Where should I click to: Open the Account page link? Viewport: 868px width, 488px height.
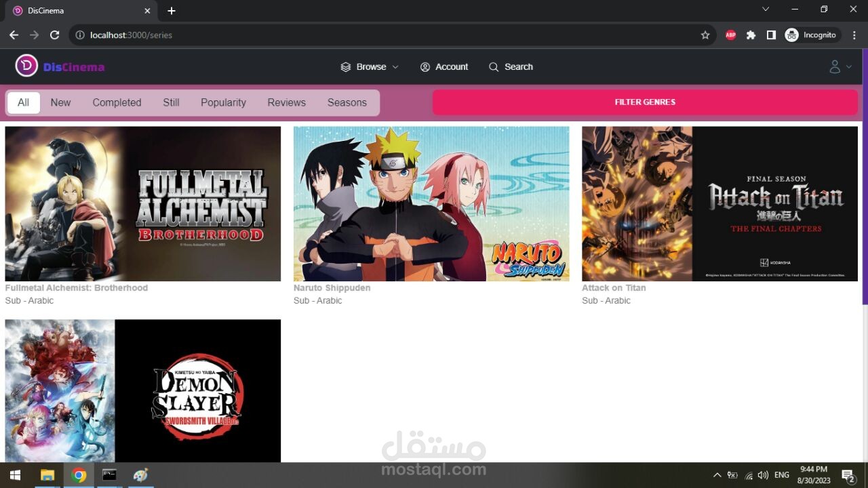pyautogui.click(x=444, y=66)
